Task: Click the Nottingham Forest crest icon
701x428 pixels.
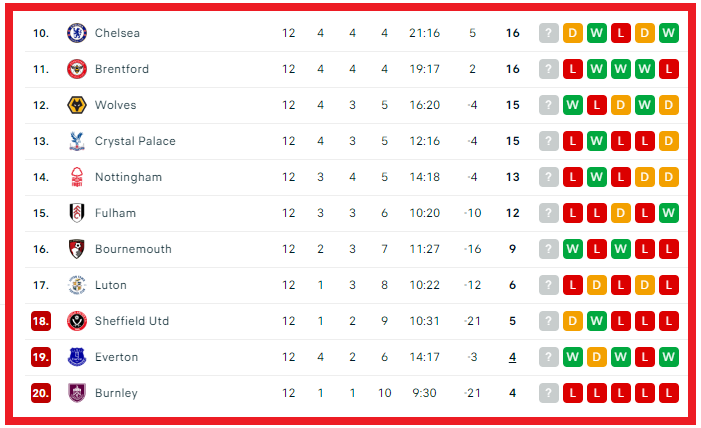Action: coord(77,177)
